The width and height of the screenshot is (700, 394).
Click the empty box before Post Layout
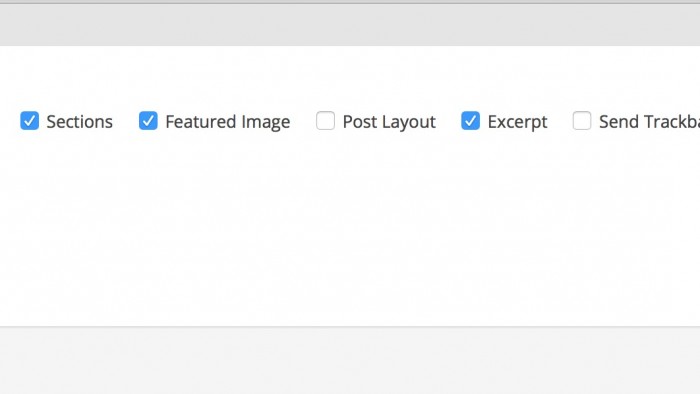click(325, 121)
